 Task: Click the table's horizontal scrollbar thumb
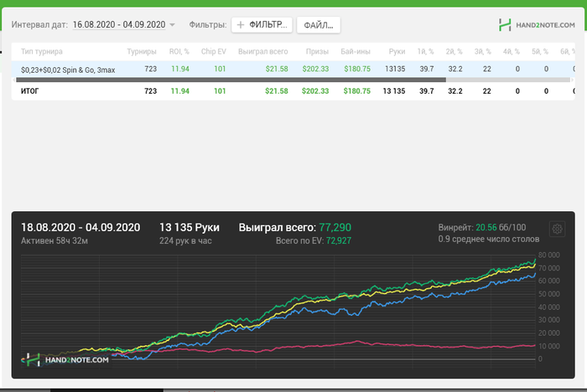point(231,80)
